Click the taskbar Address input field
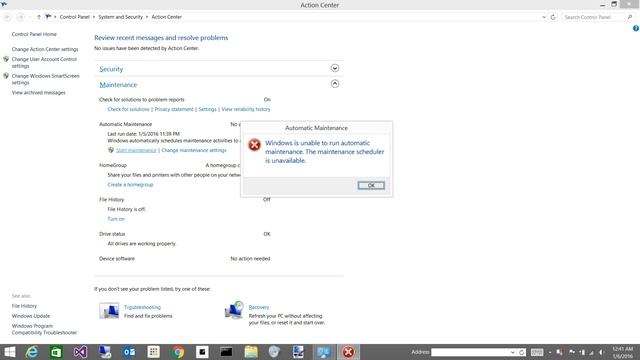 470,352
